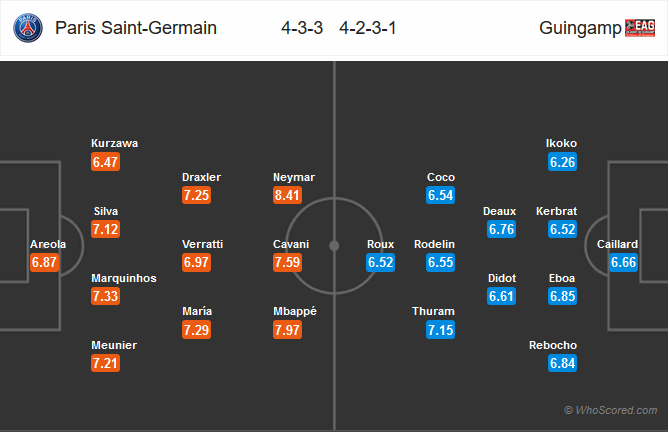The height and width of the screenshot is (432, 669).
Task: Click Marquinhos's 7.33 rating badge
Action: pyautogui.click(x=105, y=297)
